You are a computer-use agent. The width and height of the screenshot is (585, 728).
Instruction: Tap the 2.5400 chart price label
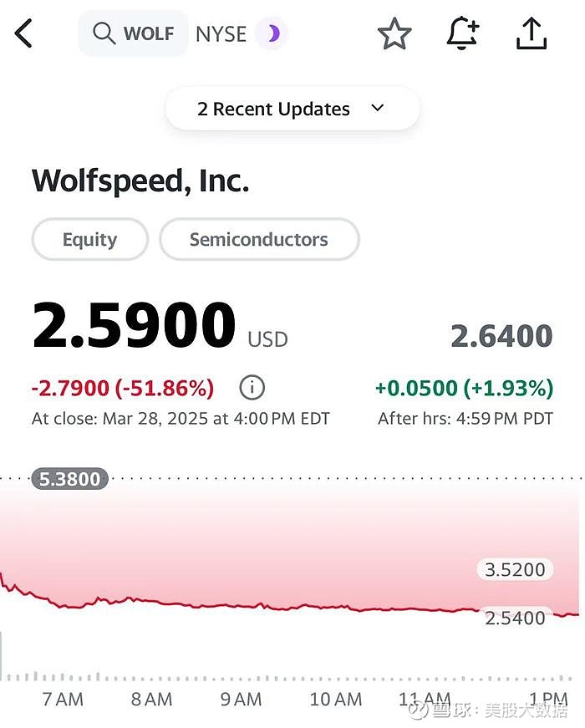point(515,618)
